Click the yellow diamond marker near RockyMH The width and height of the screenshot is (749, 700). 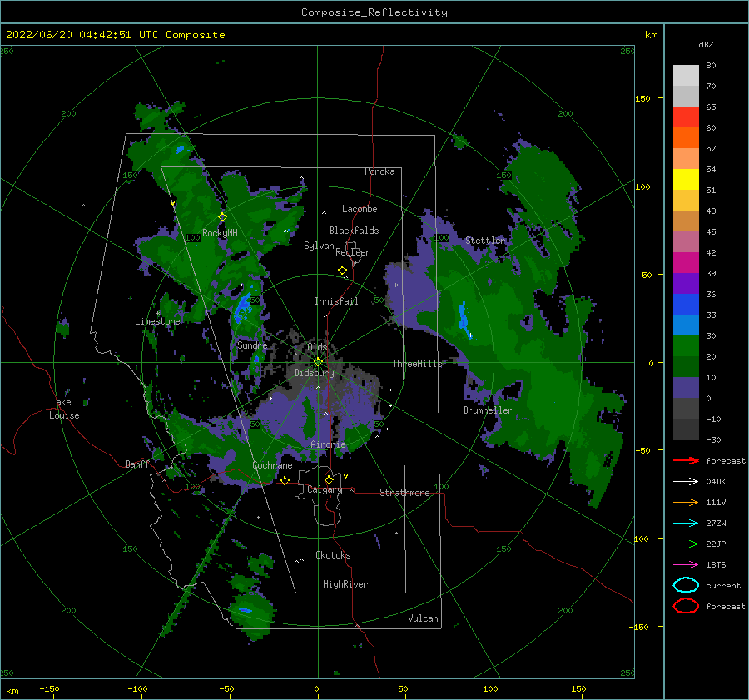(222, 217)
